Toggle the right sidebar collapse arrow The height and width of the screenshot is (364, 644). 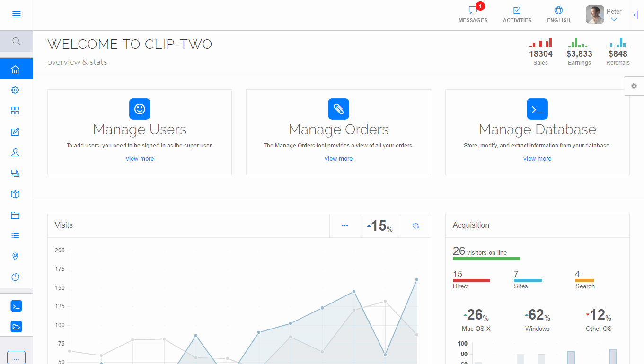tap(635, 15)
